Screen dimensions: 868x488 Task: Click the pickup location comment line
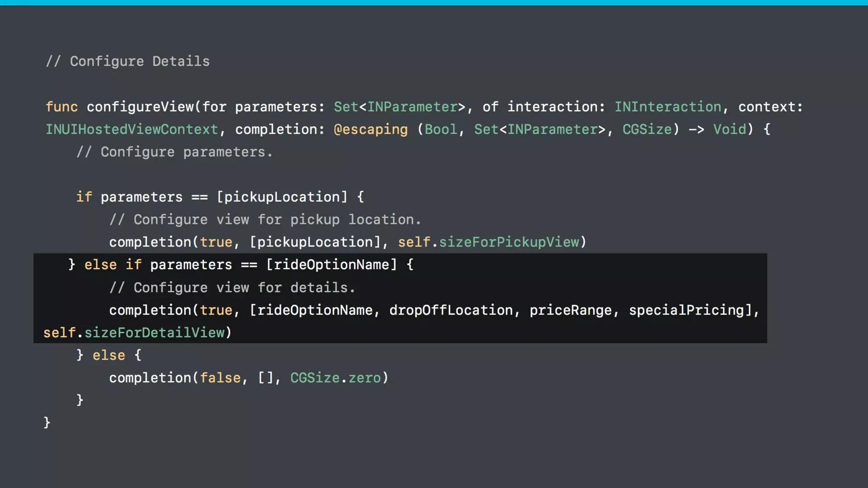(x=265, y=219)
